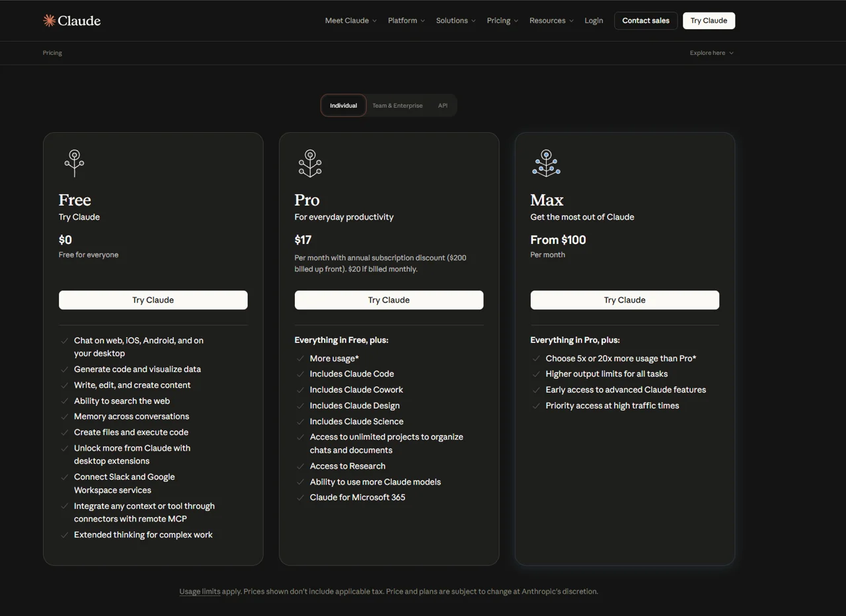This screenshot has width=846, height=616.
Task: Expand the Solutions navigation menu
Action: [x=456, y=20]
